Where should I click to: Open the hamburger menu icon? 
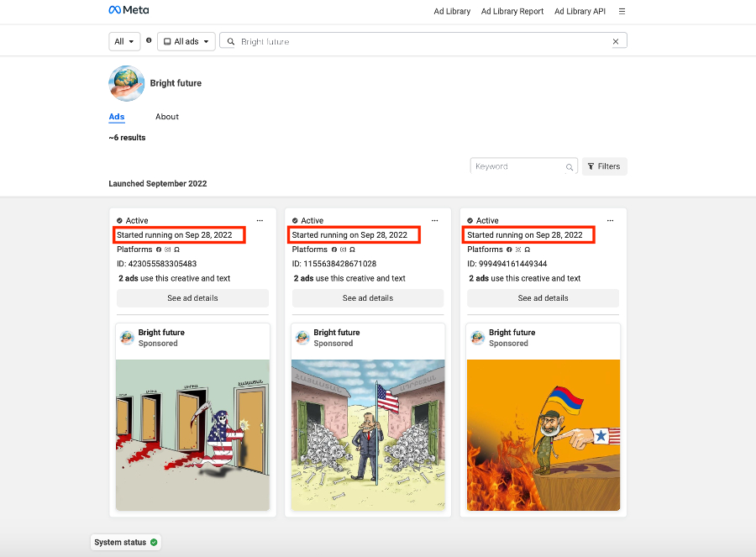(622, 12)
